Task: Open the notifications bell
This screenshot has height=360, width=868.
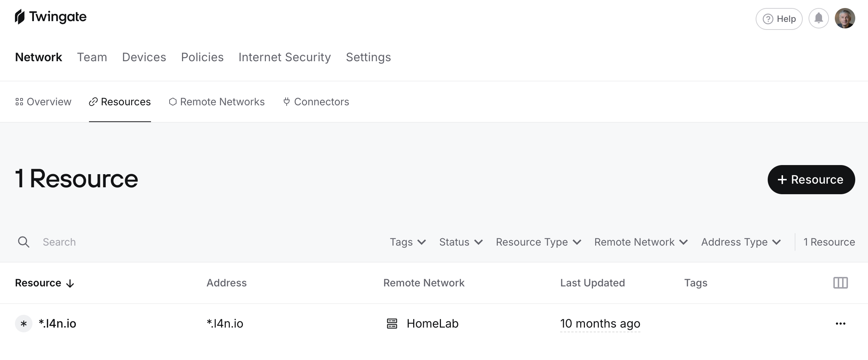Action: (818, 19)
